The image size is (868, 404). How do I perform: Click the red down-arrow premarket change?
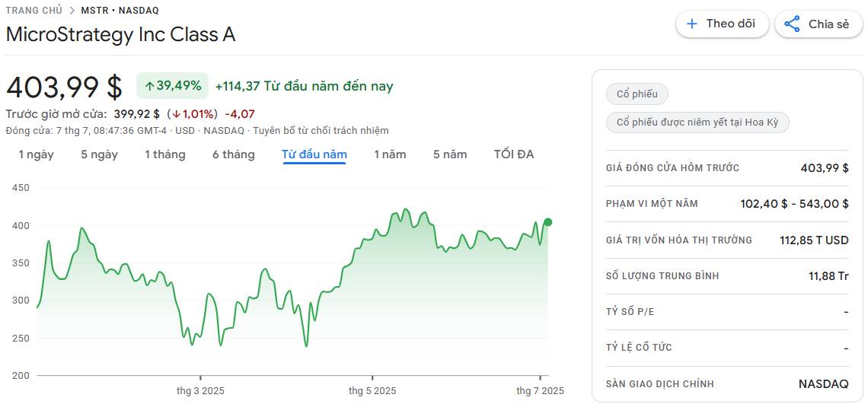[194, 114]
